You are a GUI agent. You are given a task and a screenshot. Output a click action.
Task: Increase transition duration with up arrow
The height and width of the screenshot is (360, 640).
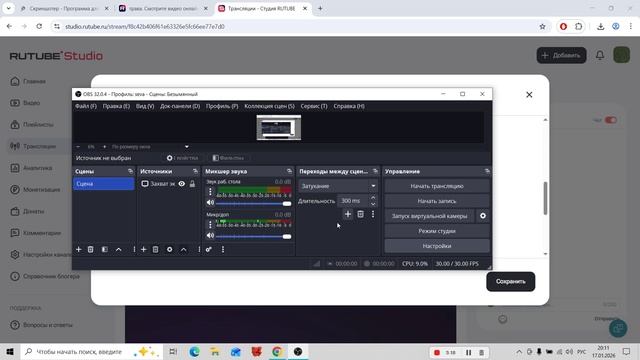[x=373, y=198]
